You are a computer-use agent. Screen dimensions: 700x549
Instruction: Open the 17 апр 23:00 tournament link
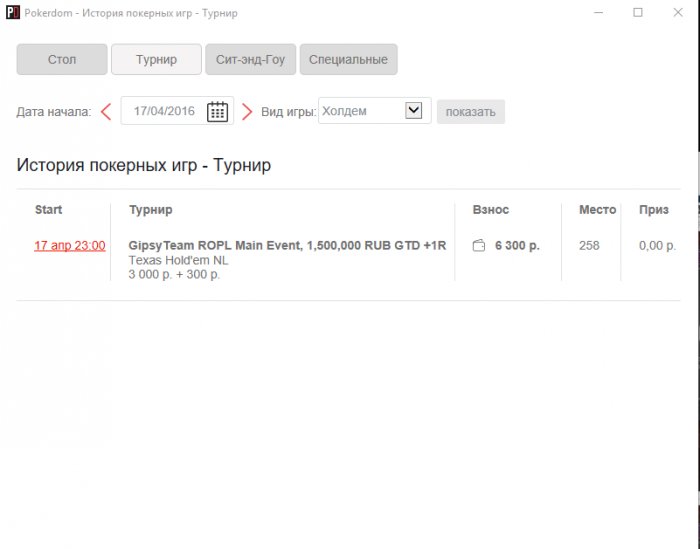tap(70, 245)
